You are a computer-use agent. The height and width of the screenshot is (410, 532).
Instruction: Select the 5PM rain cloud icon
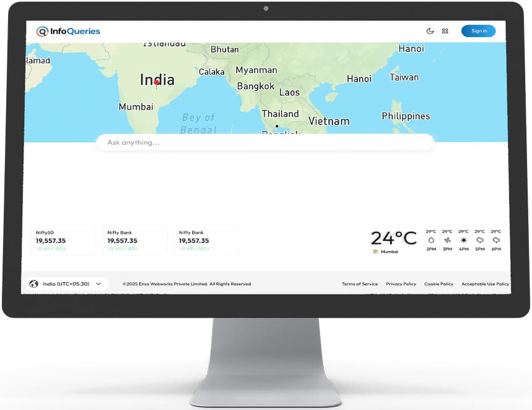(x=479, y=240)
